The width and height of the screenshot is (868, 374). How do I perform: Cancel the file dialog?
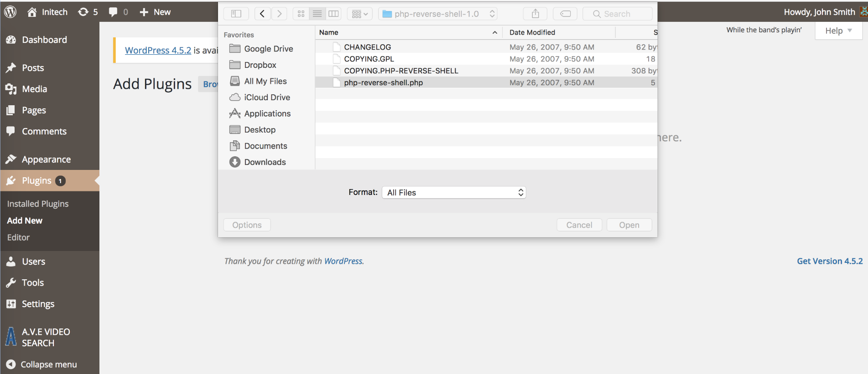(x=579, y=225)
